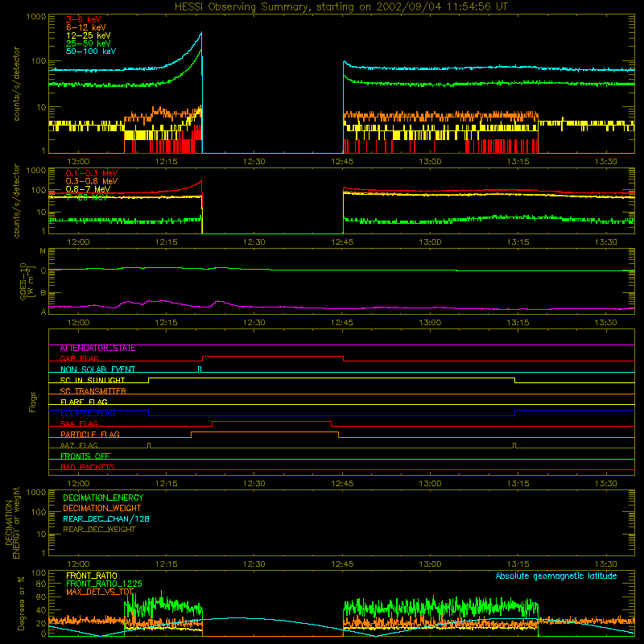
Task: Click the vertical Flags axis title
Action: click(x=33, y=402)
